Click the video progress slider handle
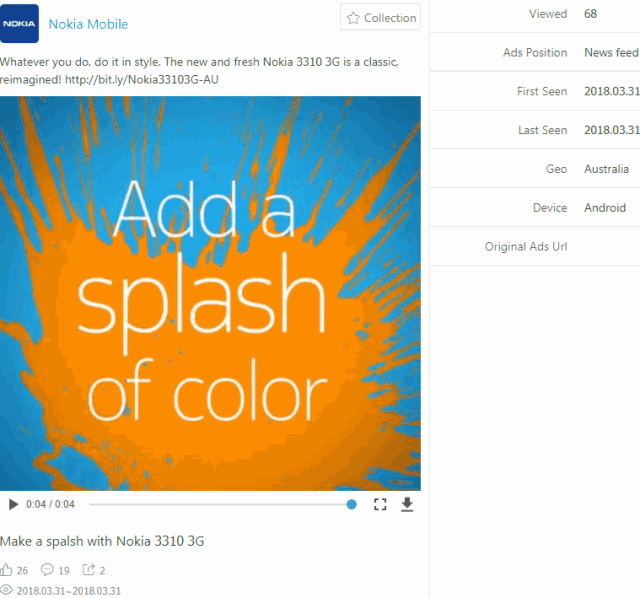Image resolution: width=640 pixels, height=598 pixels. coord(351,505)
